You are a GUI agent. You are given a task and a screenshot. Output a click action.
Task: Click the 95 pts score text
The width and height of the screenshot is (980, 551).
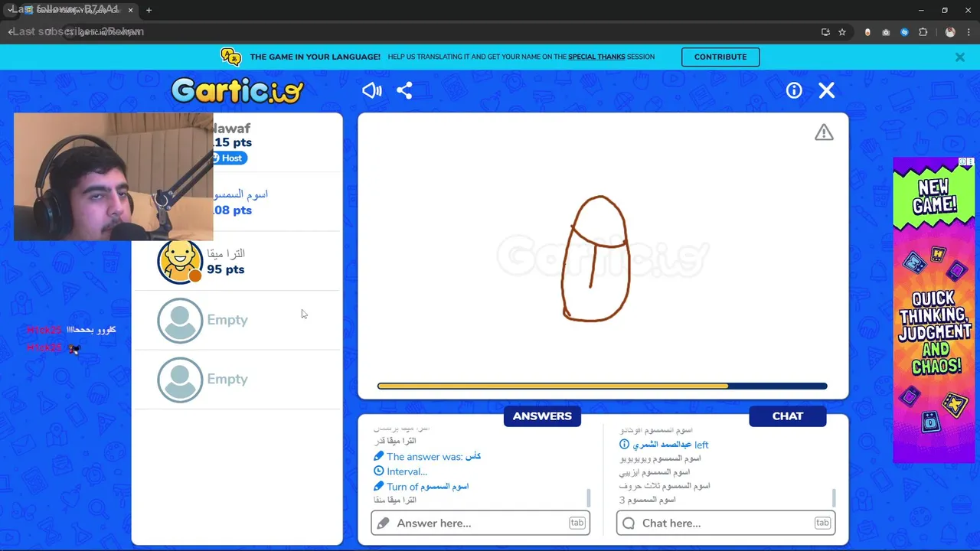click(x=225, y=269)
